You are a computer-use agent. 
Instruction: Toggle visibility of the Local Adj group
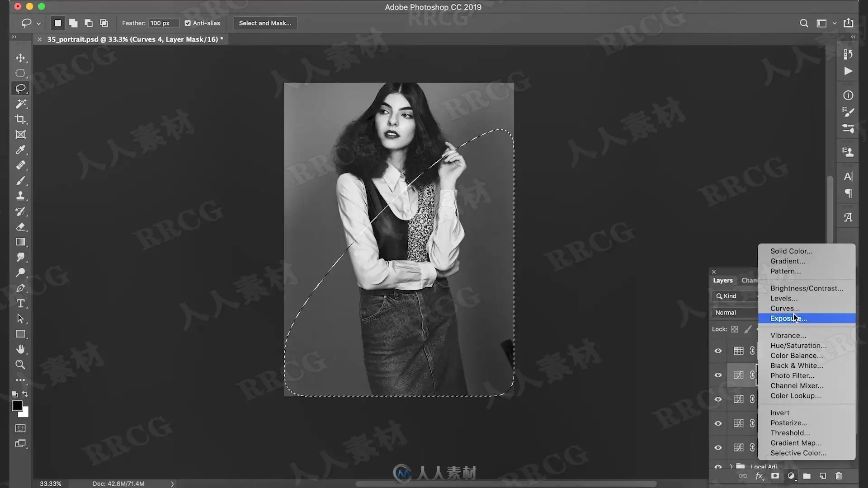(x=718, y=466)
